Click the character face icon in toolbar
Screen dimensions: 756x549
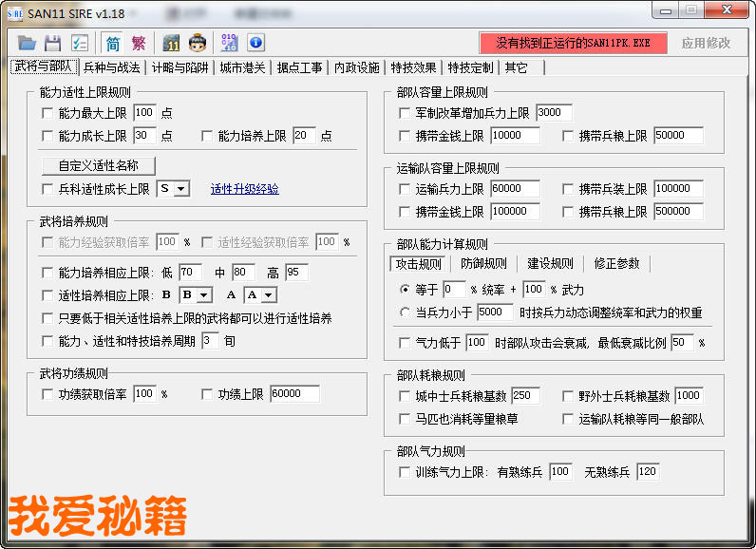[x=197, y=43]
